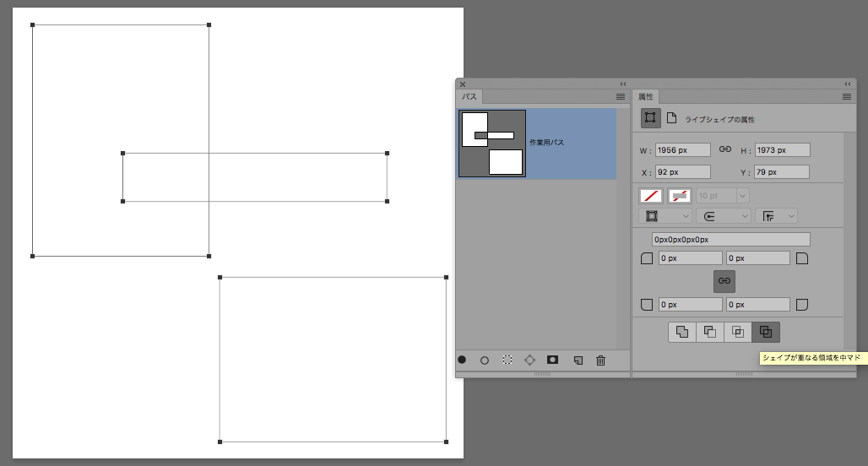Collapse the Paths panel with double arrows
868x466 pixels.
[x=623, y=84]
